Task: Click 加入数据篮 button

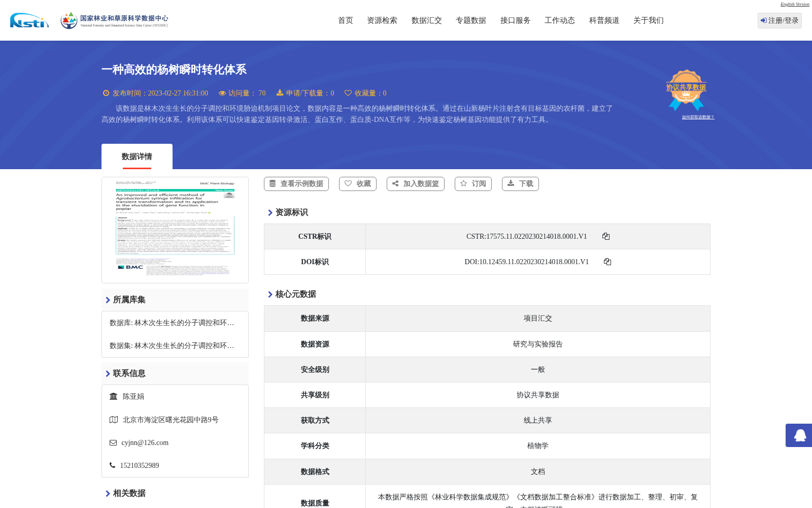Action: coord(416,184)
